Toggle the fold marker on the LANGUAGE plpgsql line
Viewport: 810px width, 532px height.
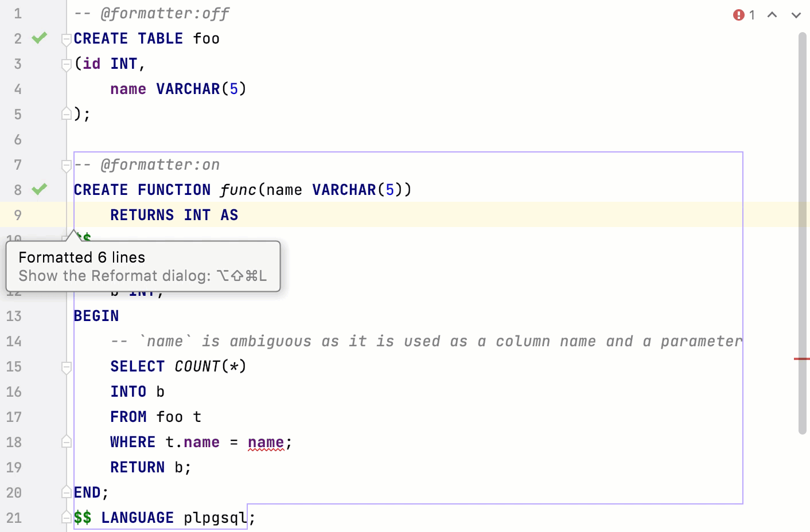[x=66, y=517]
